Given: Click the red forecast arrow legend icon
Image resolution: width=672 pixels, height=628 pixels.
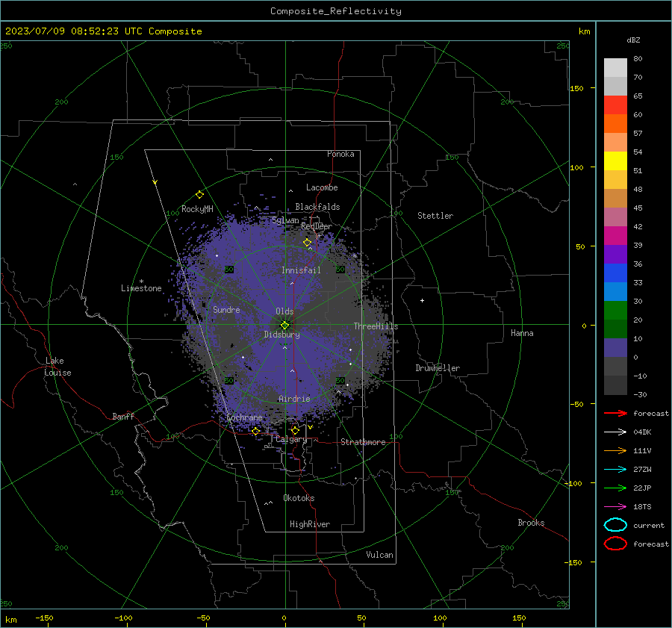Looking at the screenshot, I should [x=615, y=413].
